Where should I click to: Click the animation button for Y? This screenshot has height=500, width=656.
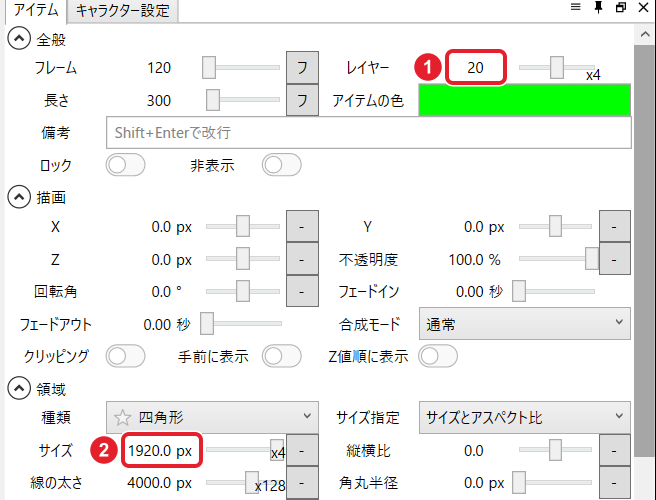coord(615,226)
